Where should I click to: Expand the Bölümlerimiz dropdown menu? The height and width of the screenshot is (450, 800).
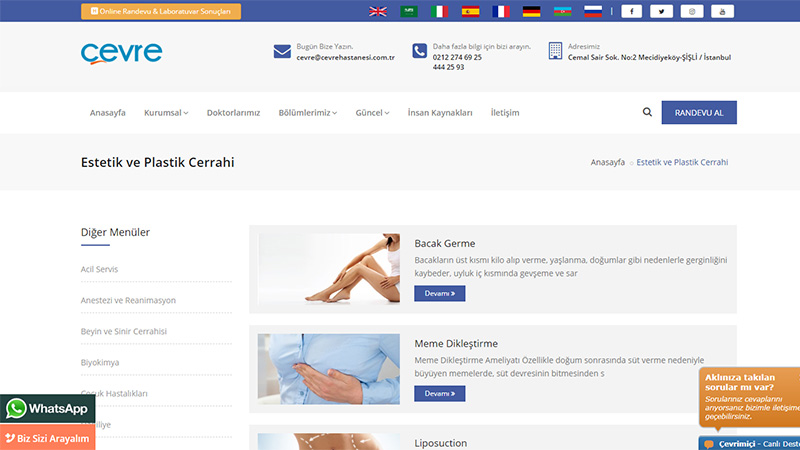click(308, 112)
